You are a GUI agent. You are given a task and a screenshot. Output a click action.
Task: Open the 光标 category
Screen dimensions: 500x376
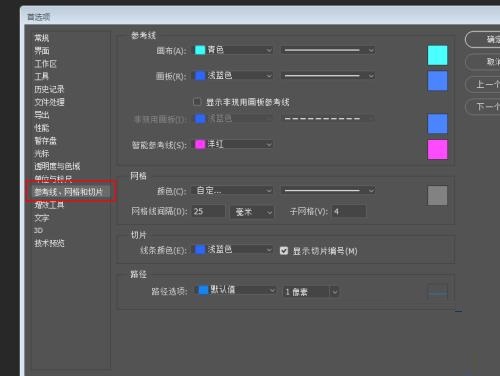pyautogui.click(x=42, y=153)
